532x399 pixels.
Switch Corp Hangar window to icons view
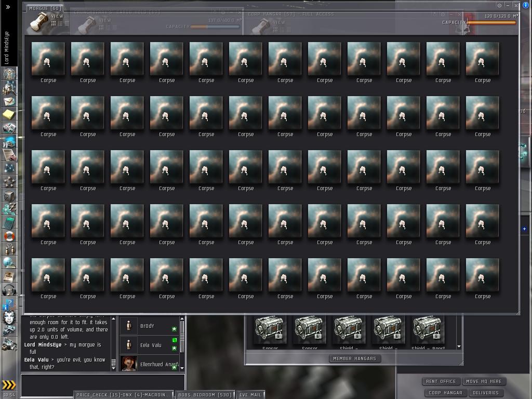click(275, 30)
